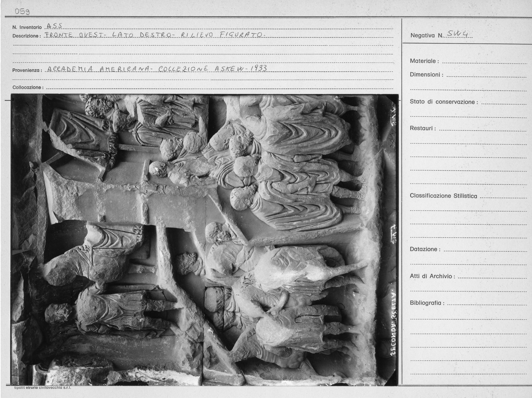532x398 pixels.
Task: Click the provenance text 'ACCADEMIA AMERICANA- COLLEZIONE ASKEW- 1933'
Action: (157, 69)
